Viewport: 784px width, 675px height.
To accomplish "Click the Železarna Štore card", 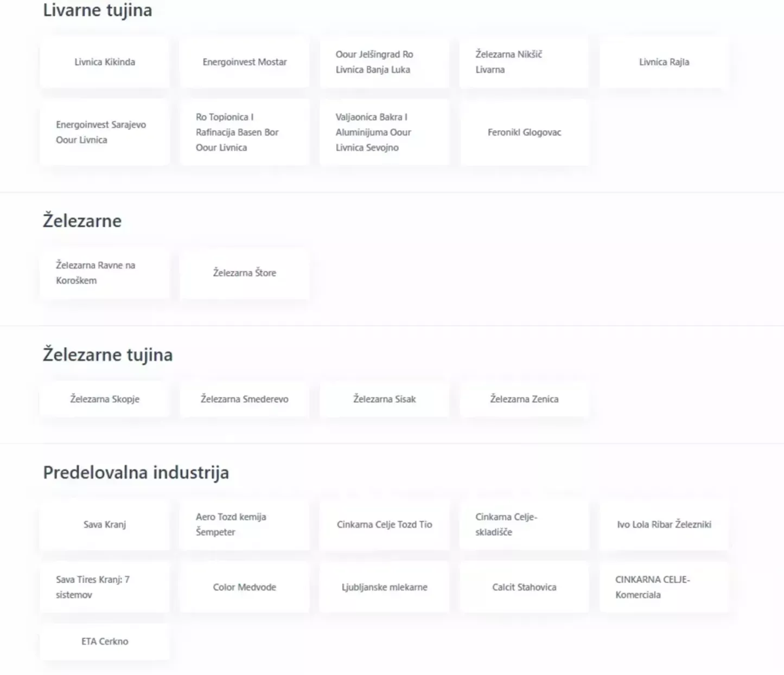I will coord(245,273).
